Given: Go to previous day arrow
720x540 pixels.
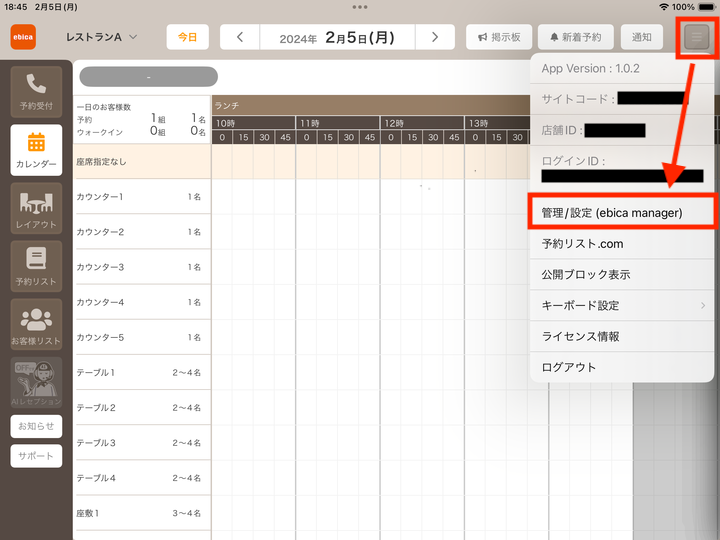Looking at the screenshot, I should (x=240, y=37).
